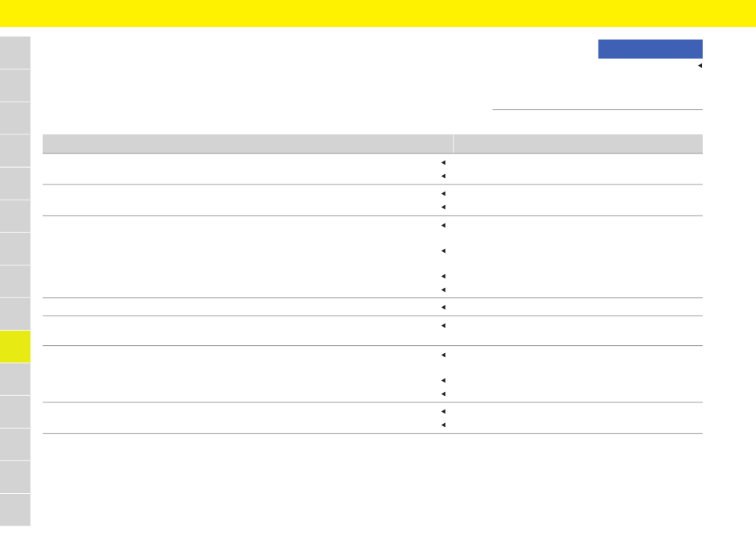Click the top triangle arrow in the sixth table row

[443, 355]
